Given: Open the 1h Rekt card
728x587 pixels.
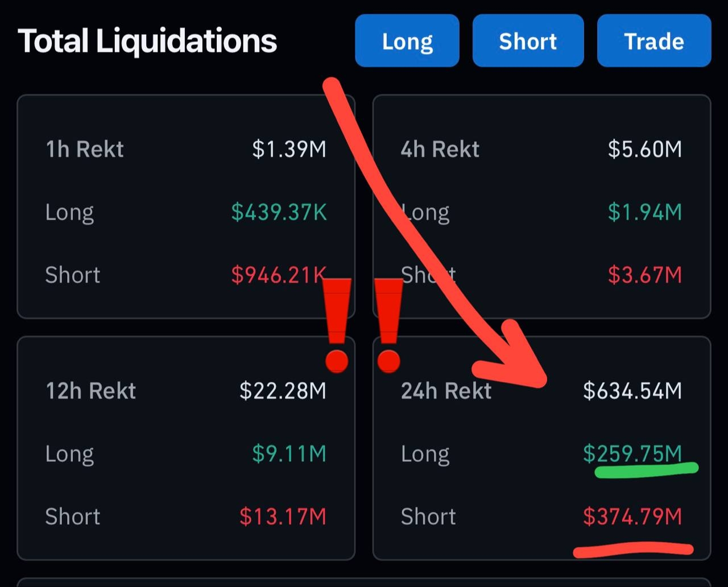Looking at the screenshot, I should [x=186, y=206].
